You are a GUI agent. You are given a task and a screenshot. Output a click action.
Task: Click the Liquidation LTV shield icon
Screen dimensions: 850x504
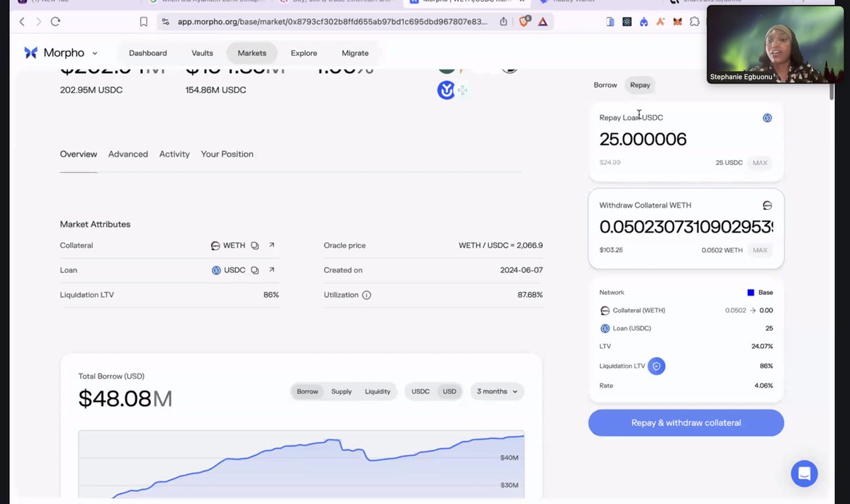[656, 366]
